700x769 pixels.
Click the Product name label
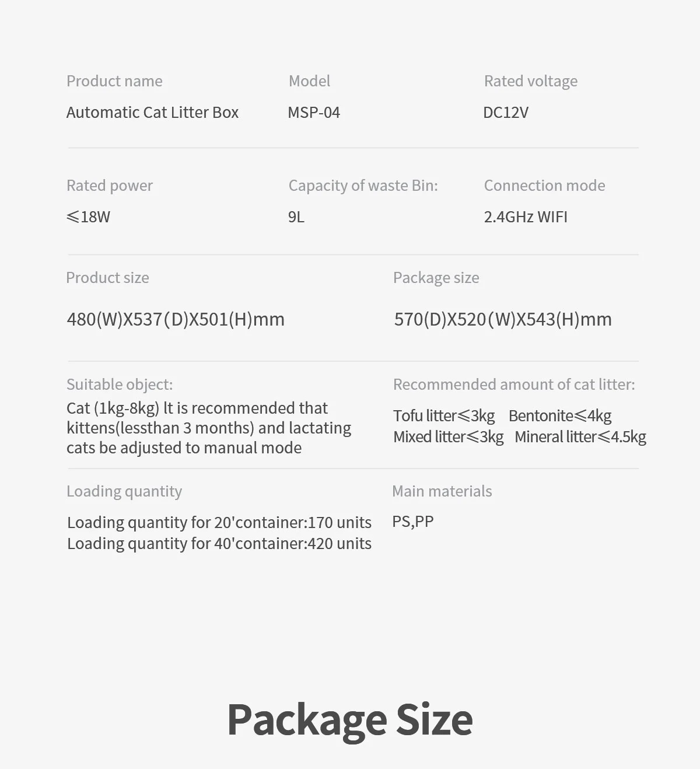[114, 81]
